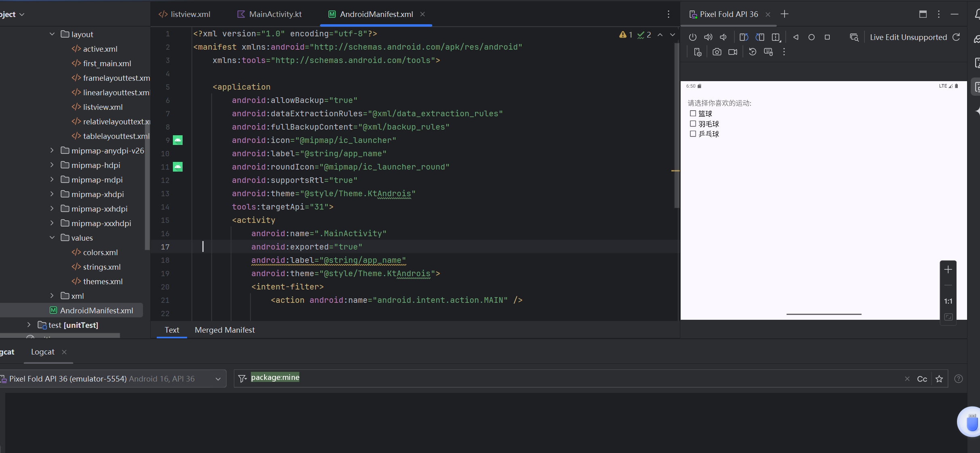Viewport: 980px width, 453px height.
Task: Open the Logcat device selector dropdown
Action: pyautogui.click(x=113, y=379)
